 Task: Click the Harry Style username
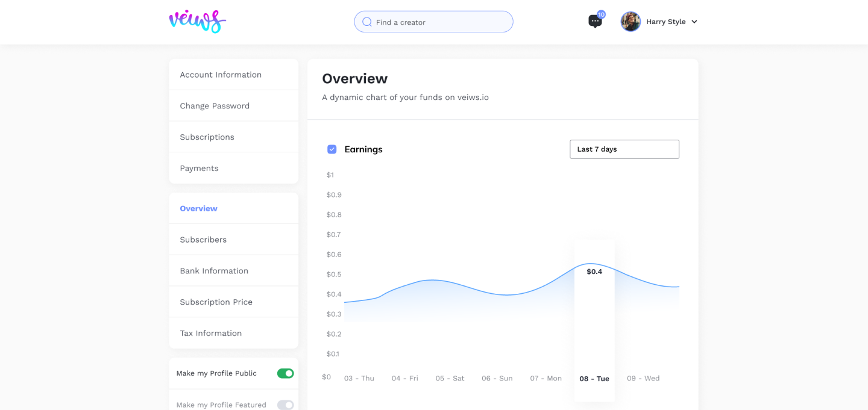tap(666, 22)
